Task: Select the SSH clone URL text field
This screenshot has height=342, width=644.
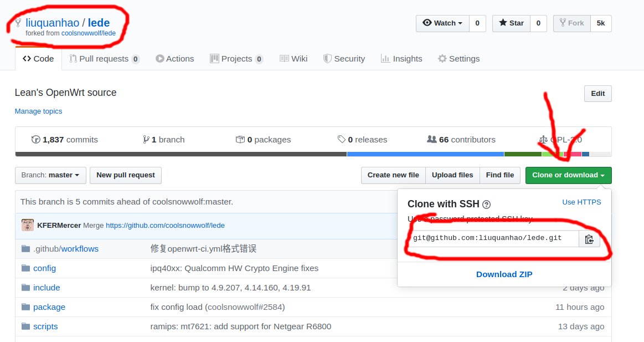Action: pos(492,239)
